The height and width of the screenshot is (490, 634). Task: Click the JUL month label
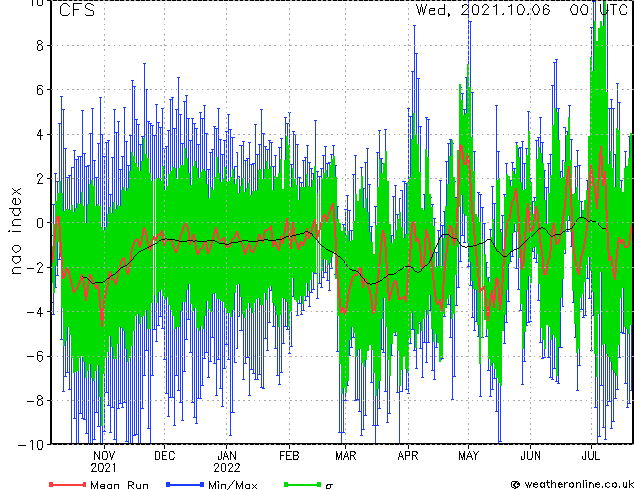pos(590,456)
